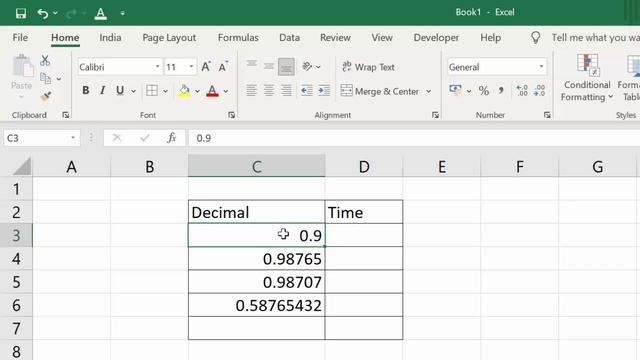The height and width of the screenshot is (360, 640).
Task: Open the File menu tab
Action: (x=20, y=38)
